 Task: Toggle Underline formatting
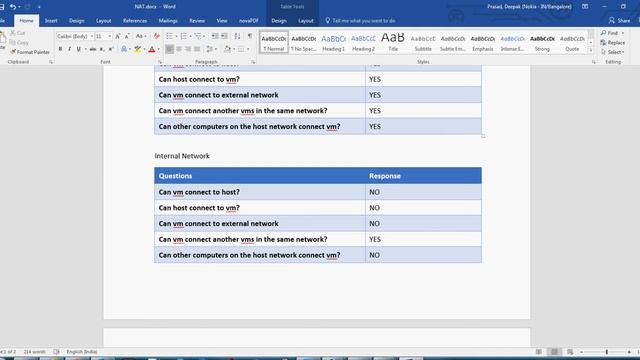click(x=78, y=49)
